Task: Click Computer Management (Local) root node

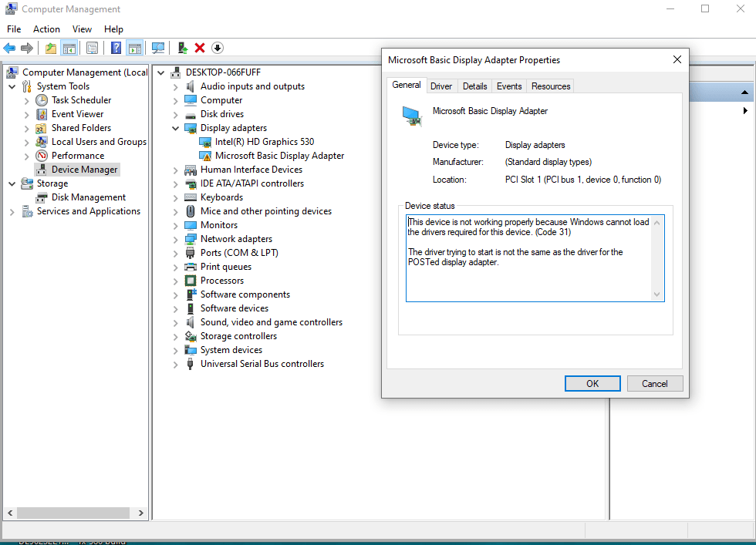Action: 85,72
